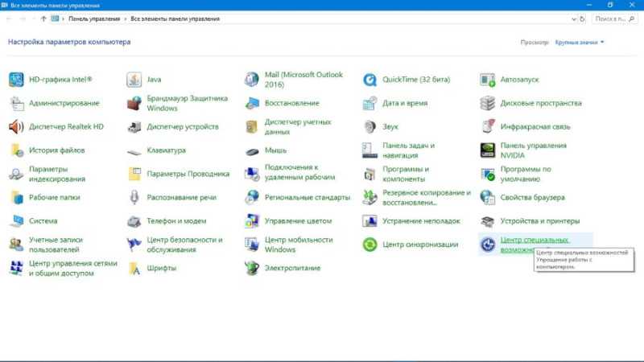
Task: Open the Мышь icon
Action: [252, 151]
